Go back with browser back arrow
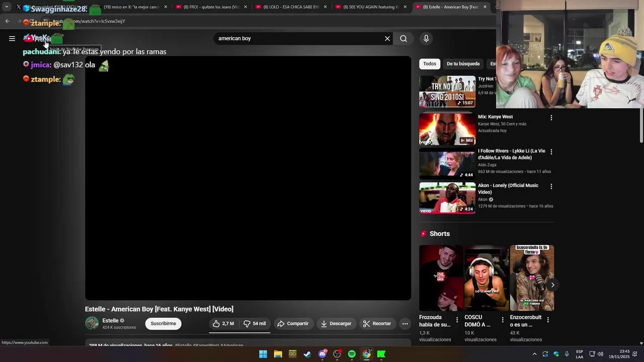644x362 pixels. point(7,21)
